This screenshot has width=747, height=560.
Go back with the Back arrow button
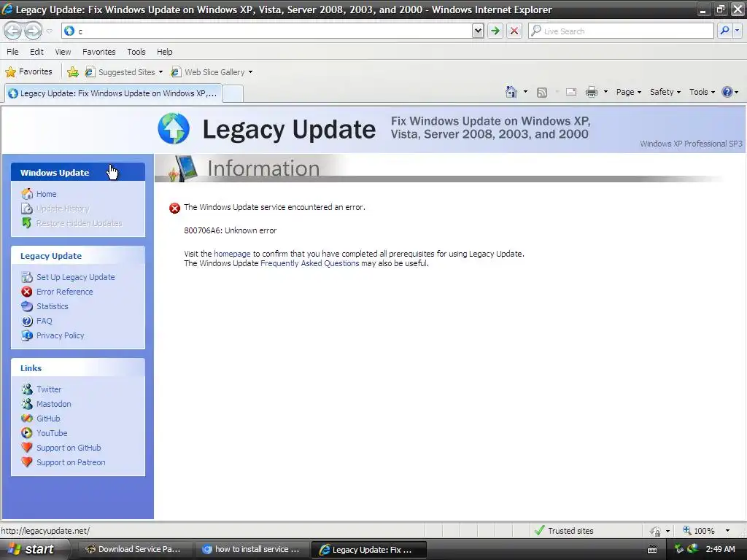pos(13,31)
